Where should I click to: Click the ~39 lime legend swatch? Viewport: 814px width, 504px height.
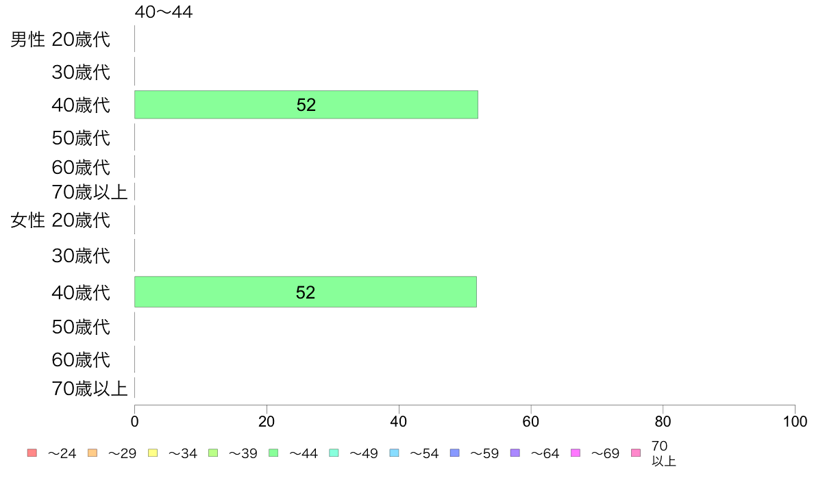[x=213, y=453]
